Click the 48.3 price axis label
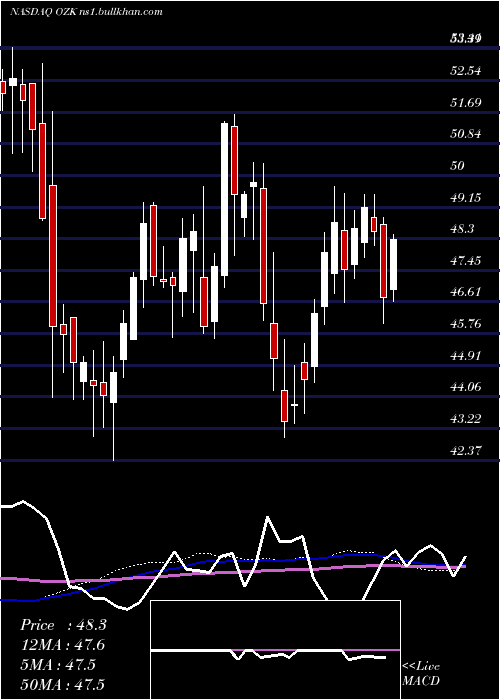 (462, 229)
